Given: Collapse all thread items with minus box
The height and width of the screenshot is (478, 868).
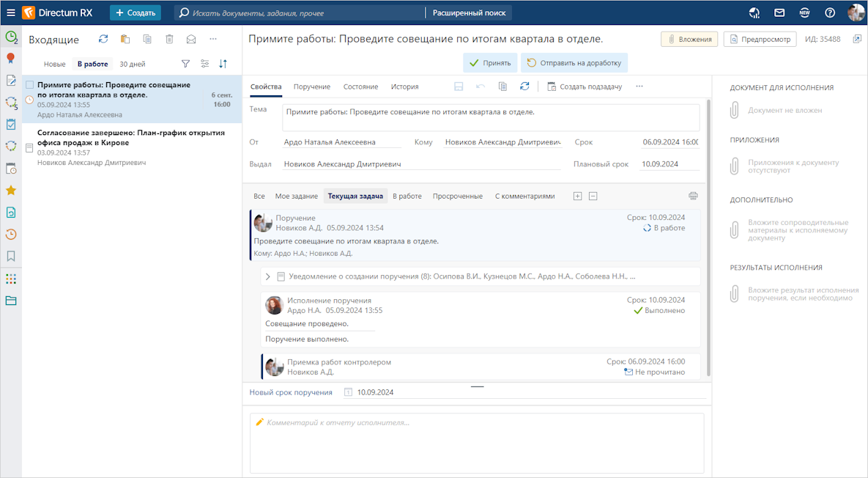Looking at the screenshot, I should click(x=593, y=196).
